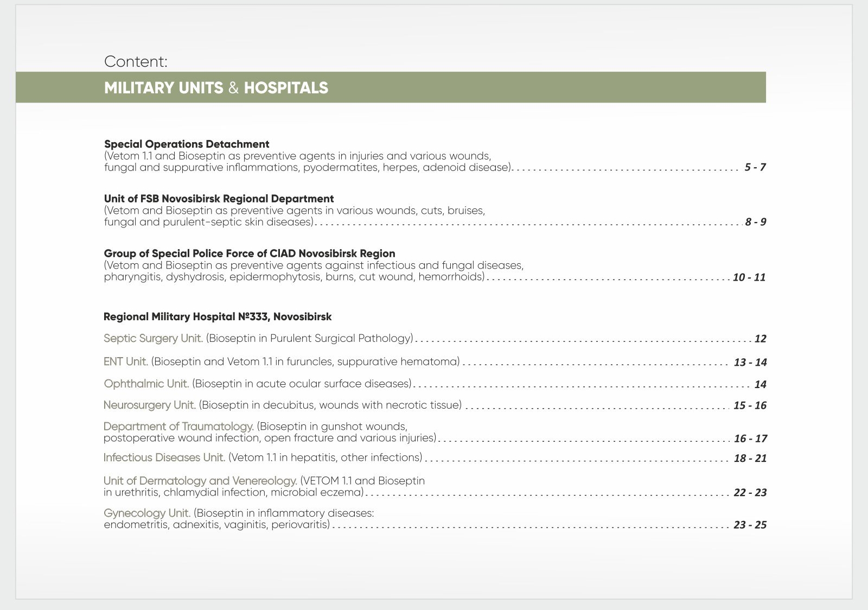Click page number '5 - 7'
The height and width of the screenshot is (610, 868).
coord(755,167)
